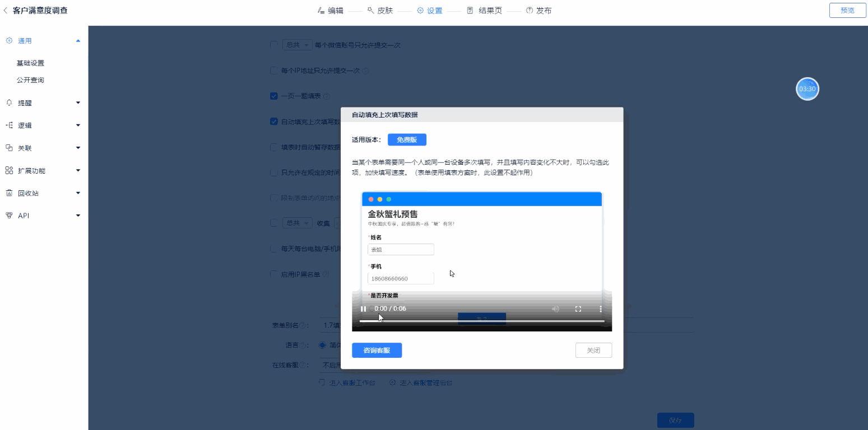Click the 咨询客服 button

[377, 350]
